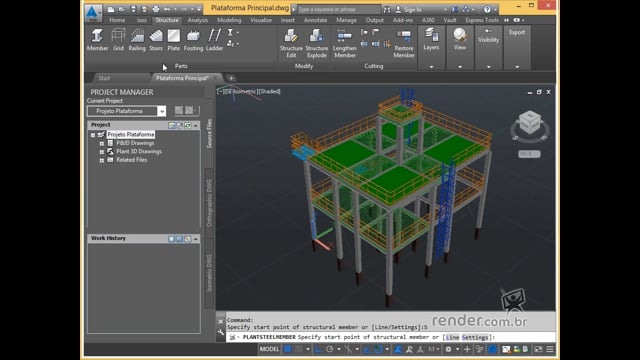The width and height of the screenshot is (640, 360).
Task: Close the command line with X icon
Action: coord(221,322)
